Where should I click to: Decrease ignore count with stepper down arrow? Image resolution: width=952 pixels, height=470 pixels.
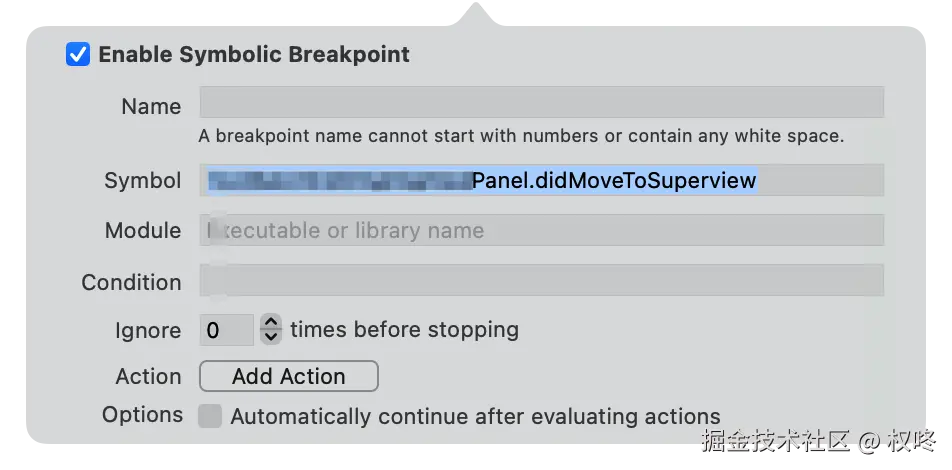click(271, 337)
